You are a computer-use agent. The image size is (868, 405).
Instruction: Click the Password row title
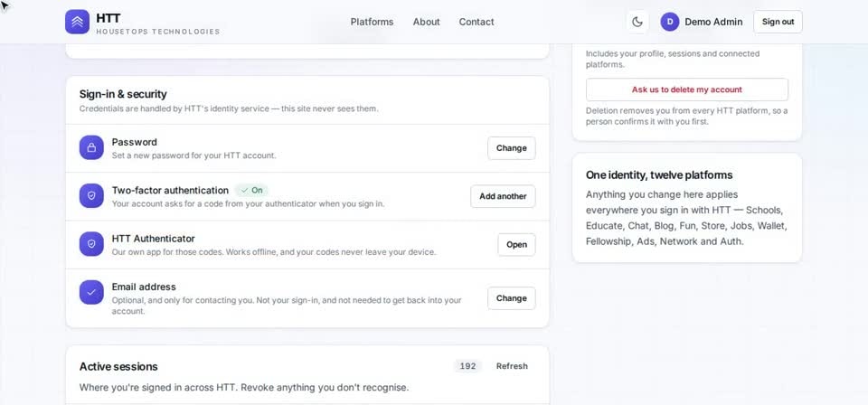click(x=135, y=142)
